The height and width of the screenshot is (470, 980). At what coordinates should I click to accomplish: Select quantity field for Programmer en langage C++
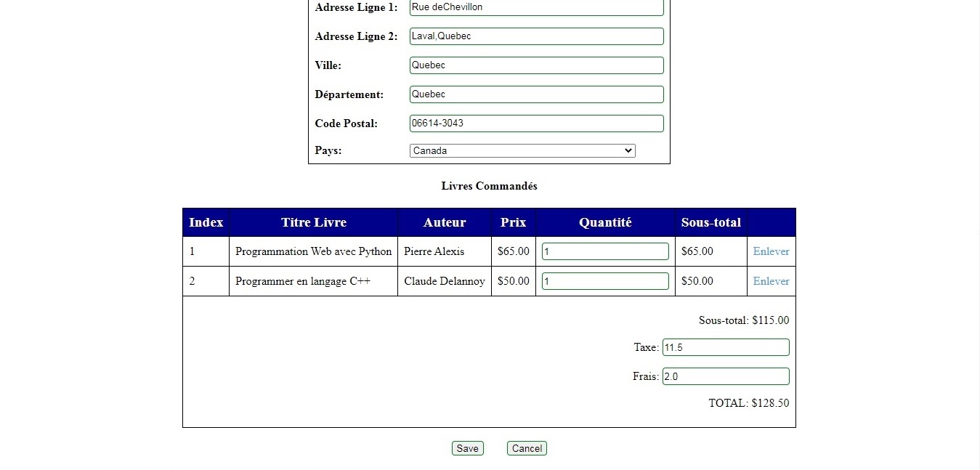click(x=604, y=281)
